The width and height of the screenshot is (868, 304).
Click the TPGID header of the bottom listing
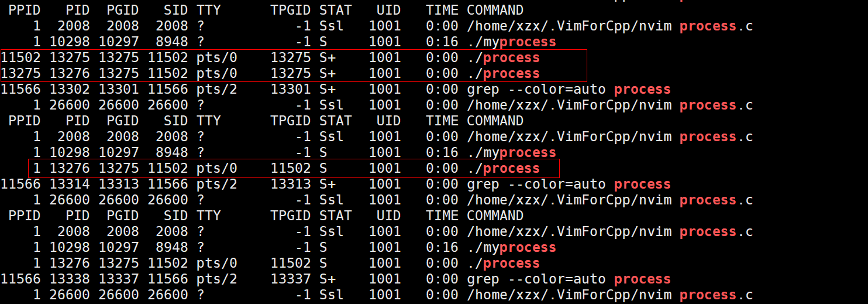tap(291, 216)
